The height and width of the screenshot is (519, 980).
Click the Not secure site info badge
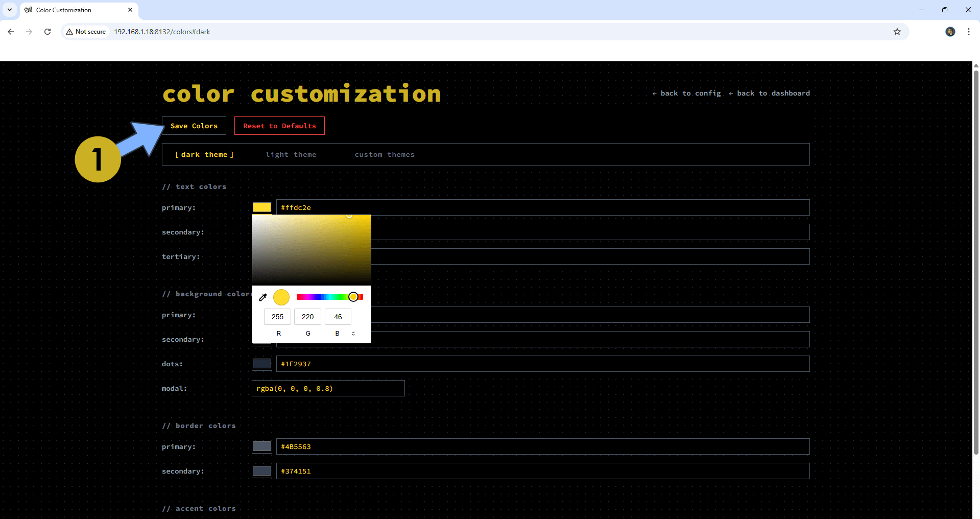pyautogui.click(x=86, y=32)
